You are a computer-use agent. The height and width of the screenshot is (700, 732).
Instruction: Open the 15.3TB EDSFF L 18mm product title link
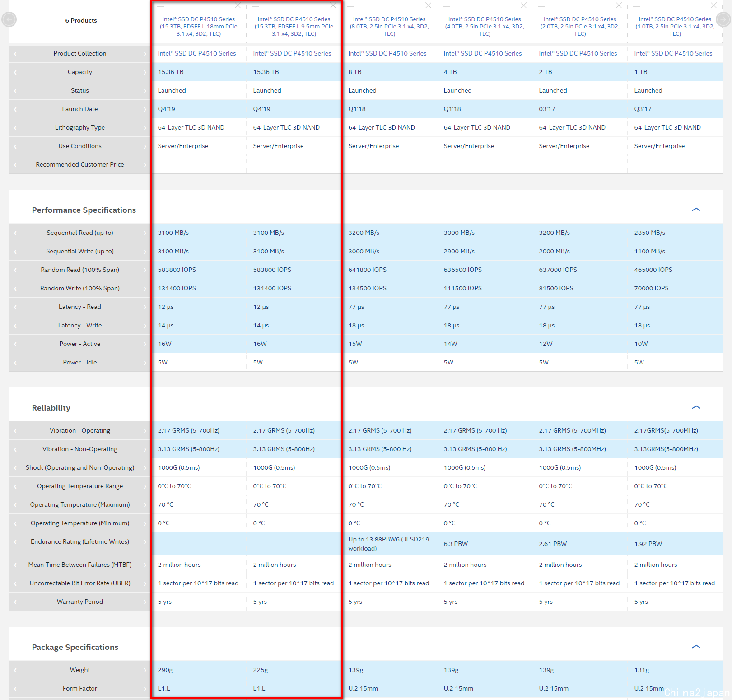coord(199,27)
